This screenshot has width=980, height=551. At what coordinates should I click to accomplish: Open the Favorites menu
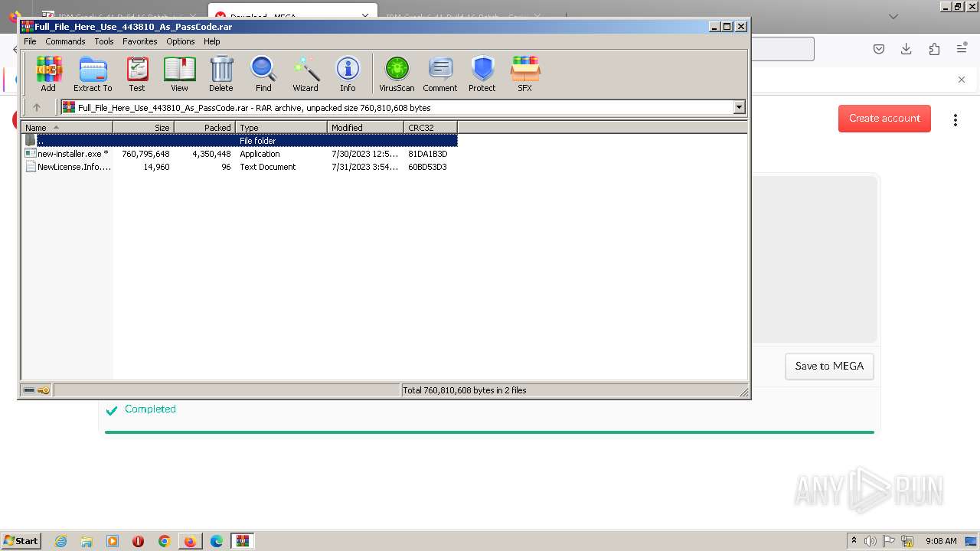(x=140, y=41)
